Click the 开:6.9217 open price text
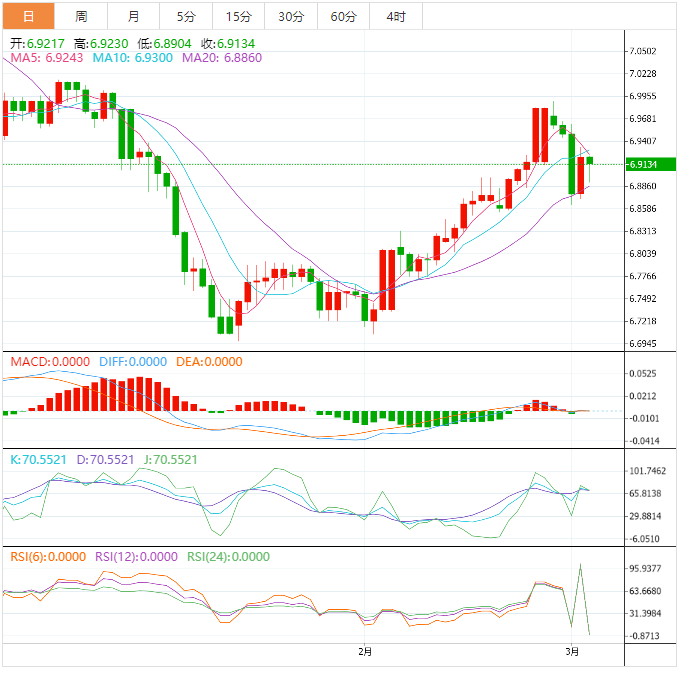 37,44
